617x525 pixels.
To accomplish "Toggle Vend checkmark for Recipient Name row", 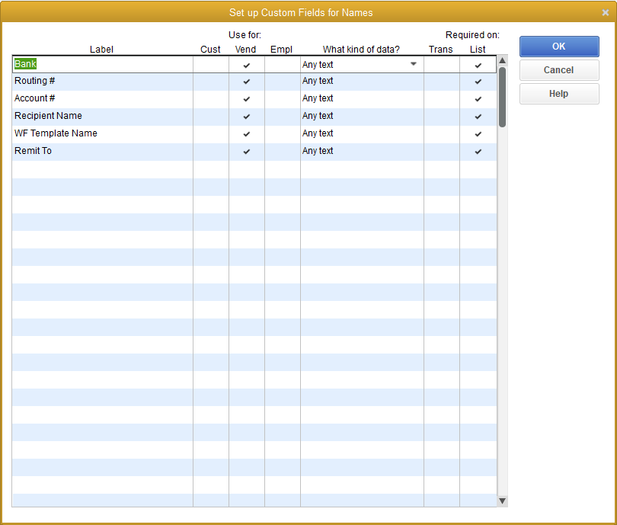I will 246,116.
